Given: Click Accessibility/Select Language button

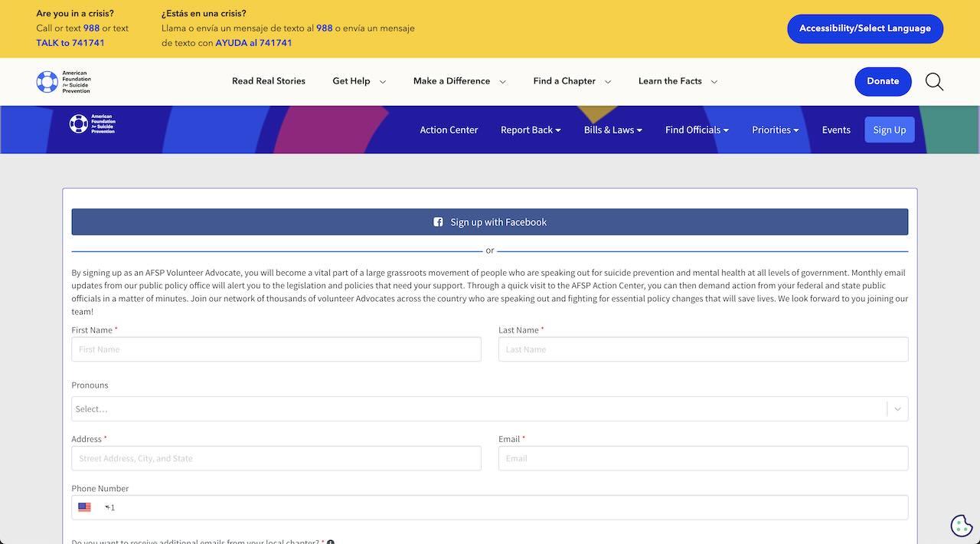Looking at the screenshot, I should [x=865, y=28].
